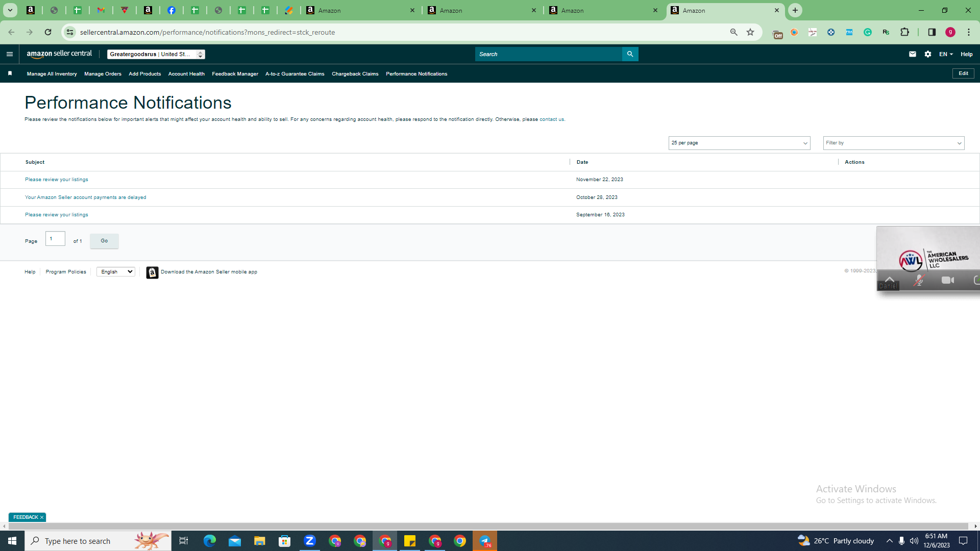Screen dimensions: 980x551
Task: Click the search magnifier button
Action: [x=630, y=54]
